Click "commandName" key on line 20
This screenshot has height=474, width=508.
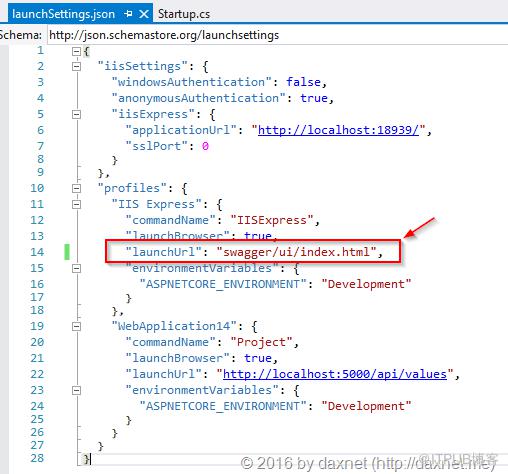tap(170, 342)
